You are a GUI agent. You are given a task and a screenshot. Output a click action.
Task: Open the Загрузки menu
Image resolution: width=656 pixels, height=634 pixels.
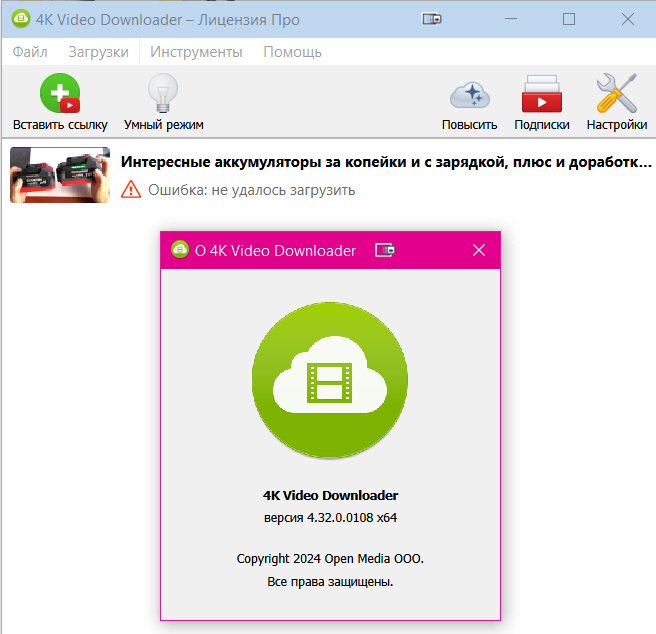click(x=98, y=52)
